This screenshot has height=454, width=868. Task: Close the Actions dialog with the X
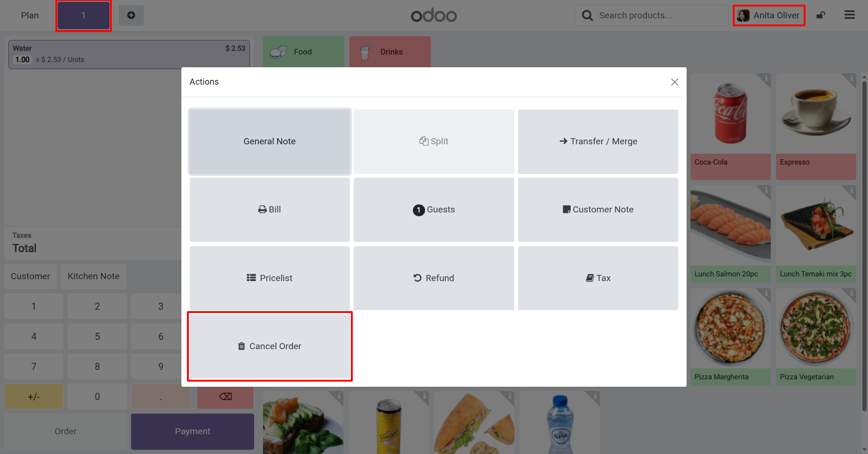(674, 82)
